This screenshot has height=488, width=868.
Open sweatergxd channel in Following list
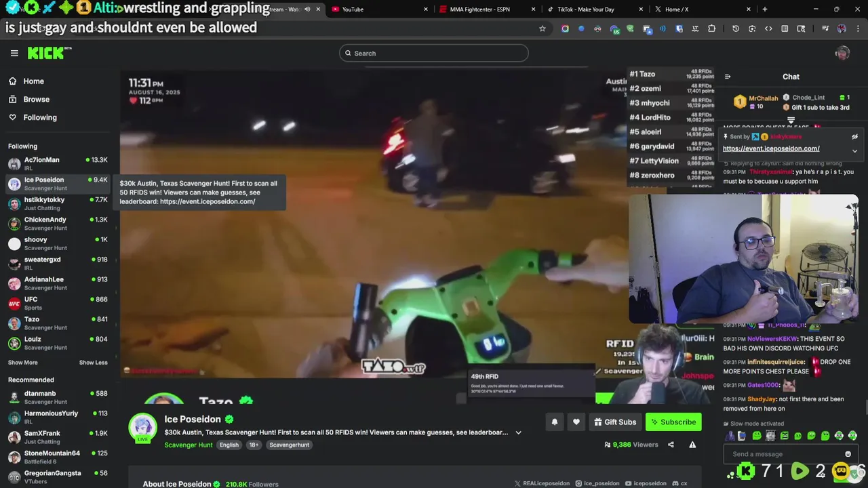tap(58, 263)
